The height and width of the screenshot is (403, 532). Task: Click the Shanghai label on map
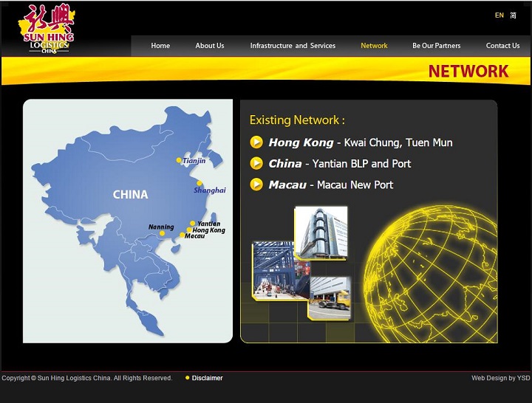210,190
